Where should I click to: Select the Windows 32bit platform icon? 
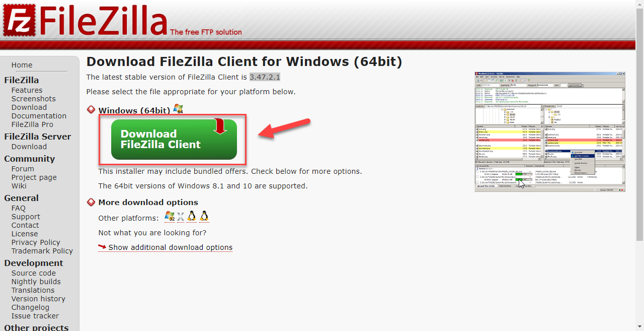click(170, 217)
